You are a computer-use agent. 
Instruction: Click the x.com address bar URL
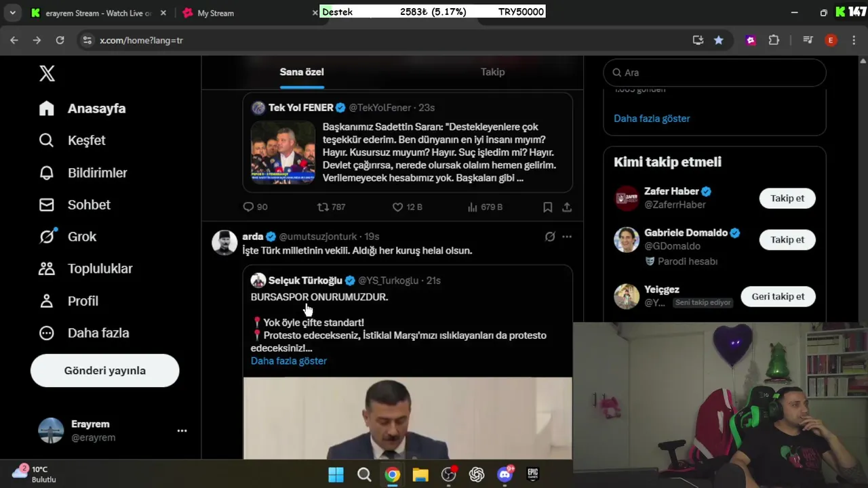pos(142,41)
